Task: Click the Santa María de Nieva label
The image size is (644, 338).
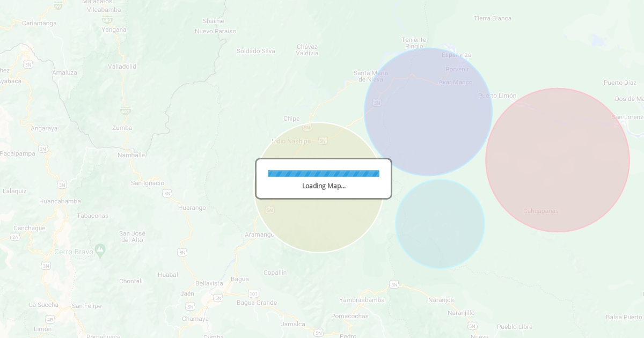Action: click(371, 76)
